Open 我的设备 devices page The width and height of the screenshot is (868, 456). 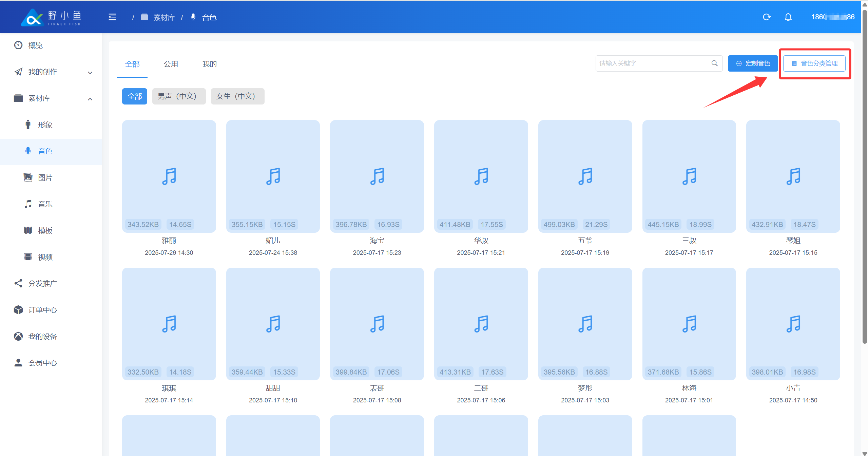(42, 337)
